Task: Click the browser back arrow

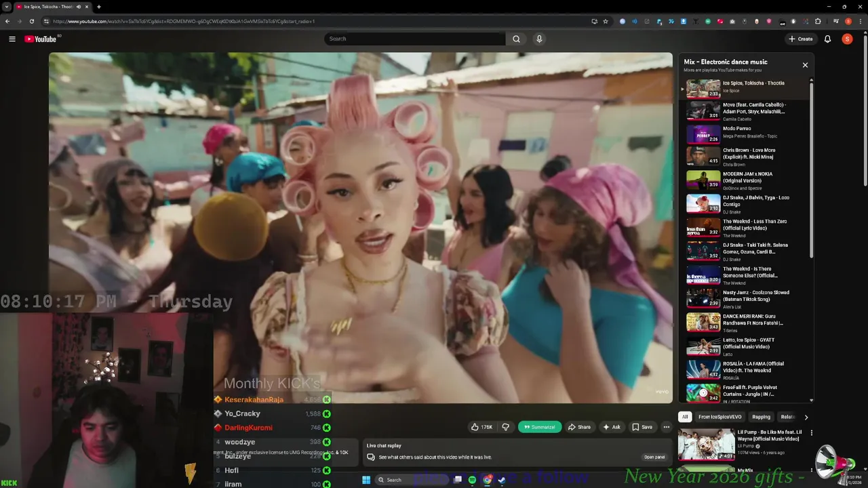Action: coord(7,21)
